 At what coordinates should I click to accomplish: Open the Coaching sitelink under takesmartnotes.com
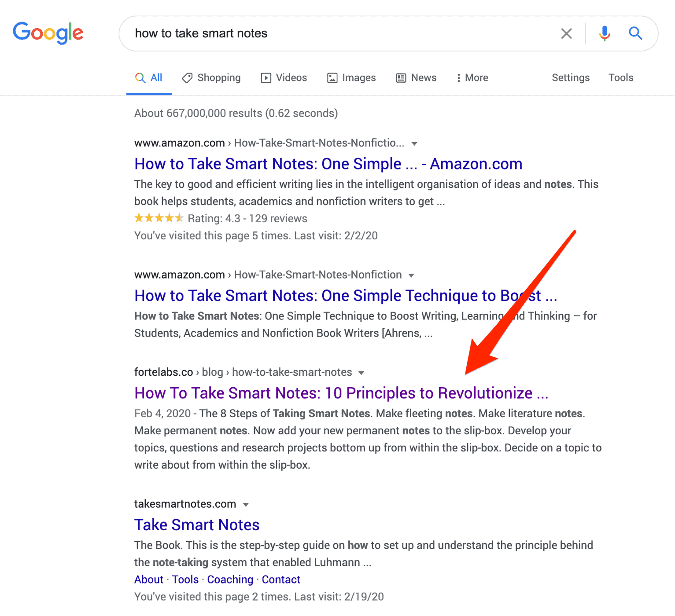tap(230, 579)
